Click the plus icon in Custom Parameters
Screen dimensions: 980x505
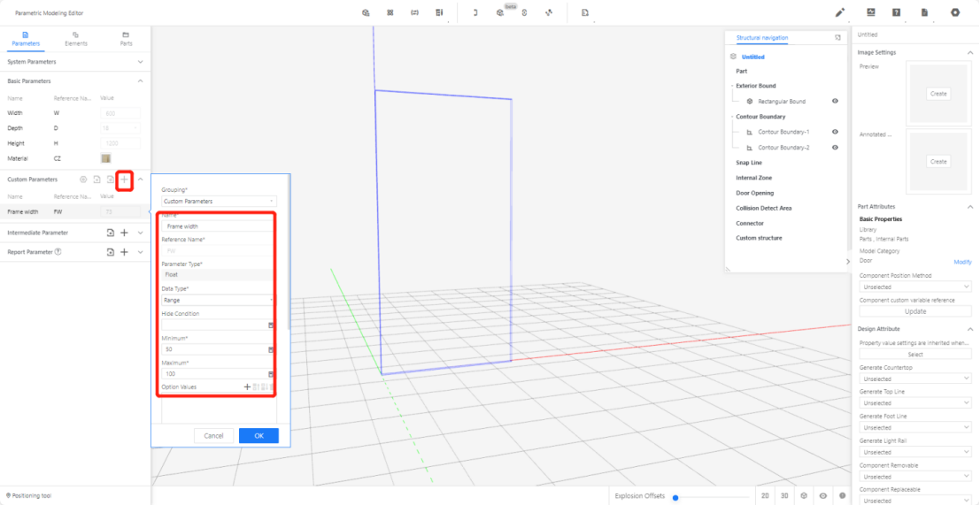(125, 180)
